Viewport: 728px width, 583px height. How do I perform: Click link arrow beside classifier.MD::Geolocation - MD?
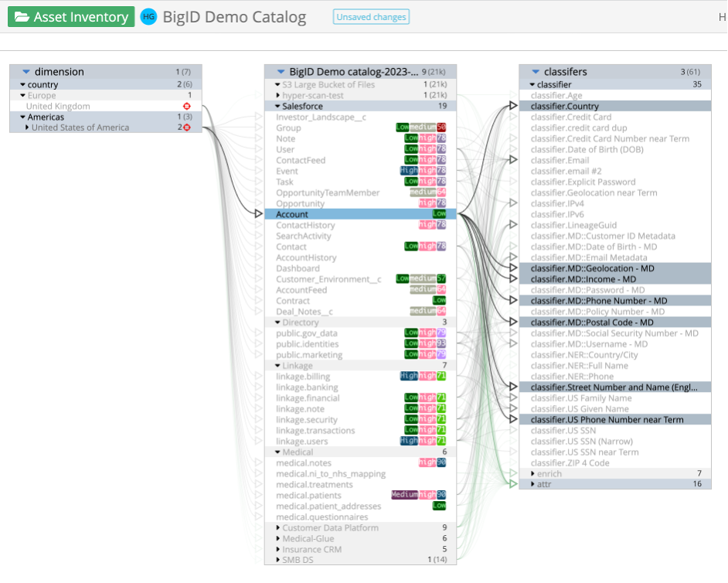[x=513, y=268]
